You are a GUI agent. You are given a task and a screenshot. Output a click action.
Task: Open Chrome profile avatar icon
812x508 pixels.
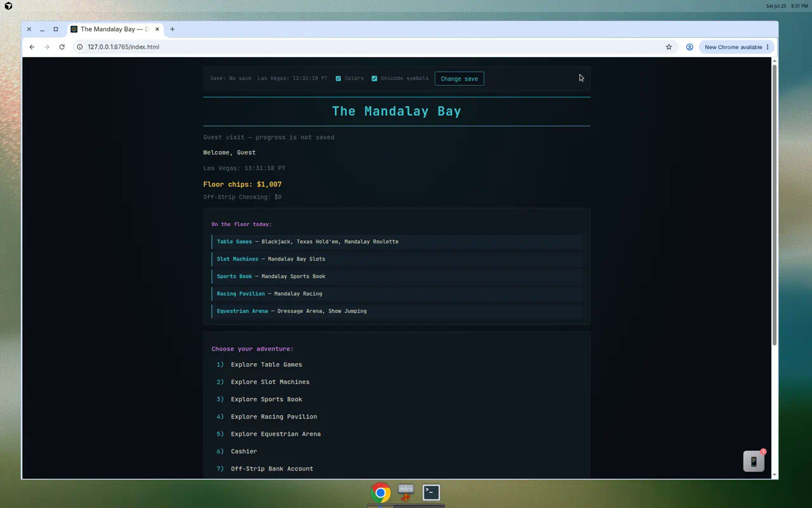(x=690, y=47)
